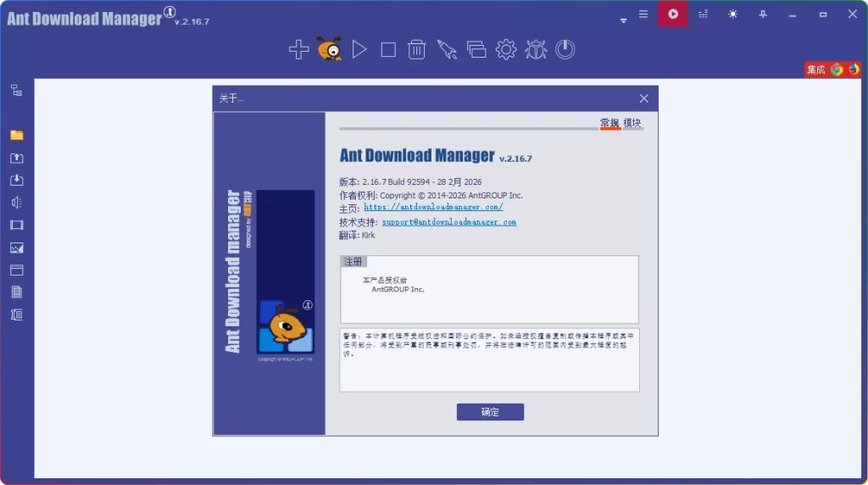Start download with the play triangle icon
The width and height of the screenshot is (868, 485).
pos(359,49)
